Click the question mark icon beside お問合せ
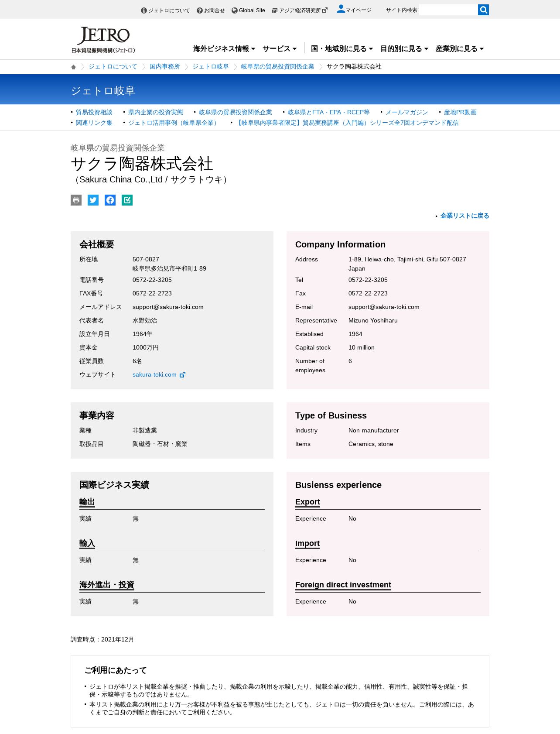Viewport: 560px width, 734px height. [200, 10]
